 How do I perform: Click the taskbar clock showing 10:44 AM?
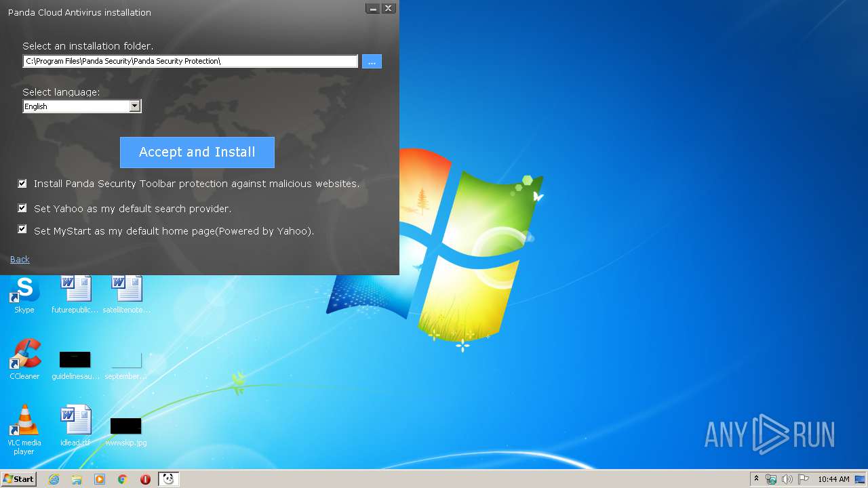833,479
